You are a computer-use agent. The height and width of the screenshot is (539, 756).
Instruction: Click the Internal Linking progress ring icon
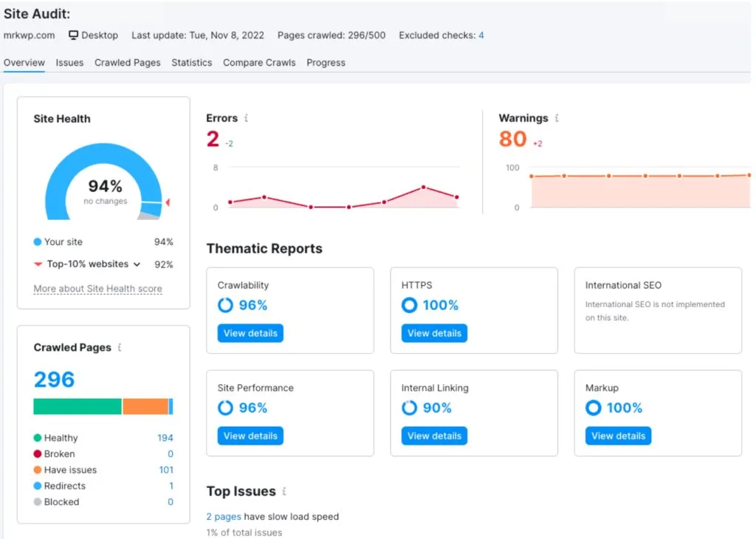[409, 408]
